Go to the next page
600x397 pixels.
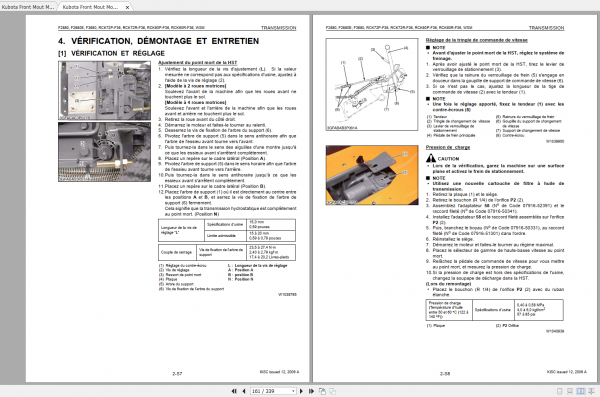(x=301, y=391)
